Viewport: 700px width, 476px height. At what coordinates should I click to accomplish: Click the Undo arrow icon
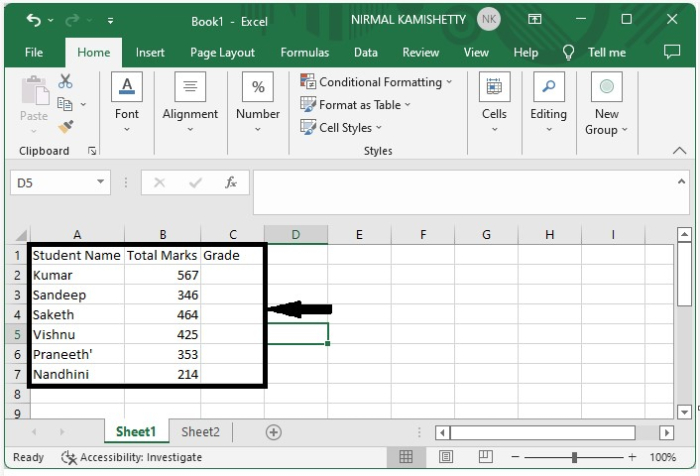click(x=33, y=20)
